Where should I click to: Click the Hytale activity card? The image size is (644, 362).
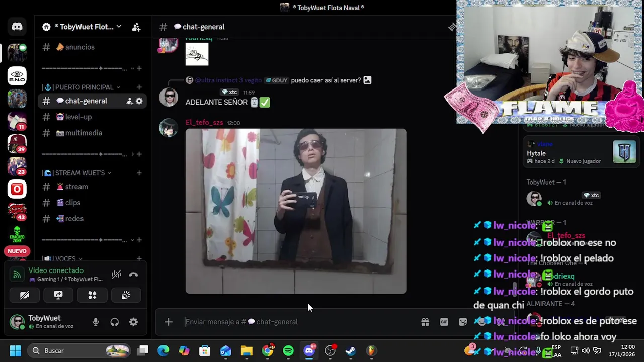tap(581, 152)
